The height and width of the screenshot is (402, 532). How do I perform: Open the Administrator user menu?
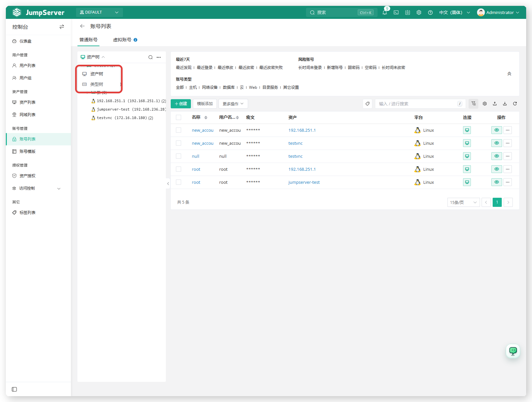pyautogui.click(x=498, y=12)
